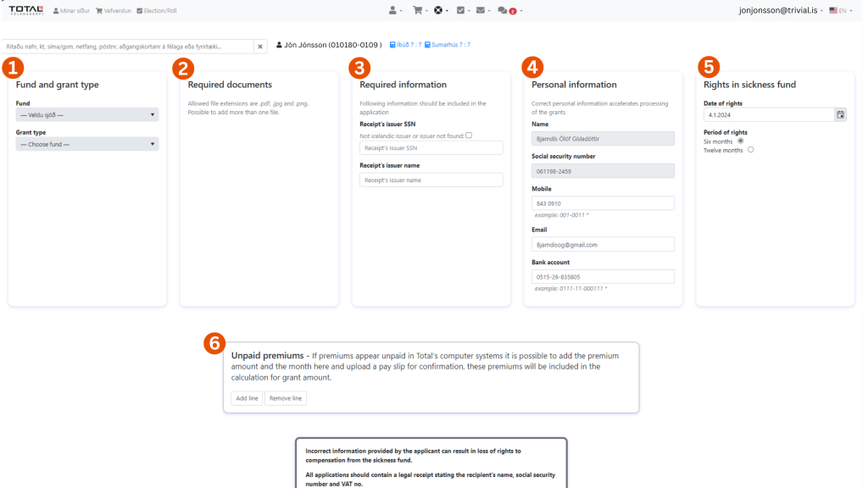Open the user profile icon menu
This screenshot has width=868, height=488.
coord(395,10)
